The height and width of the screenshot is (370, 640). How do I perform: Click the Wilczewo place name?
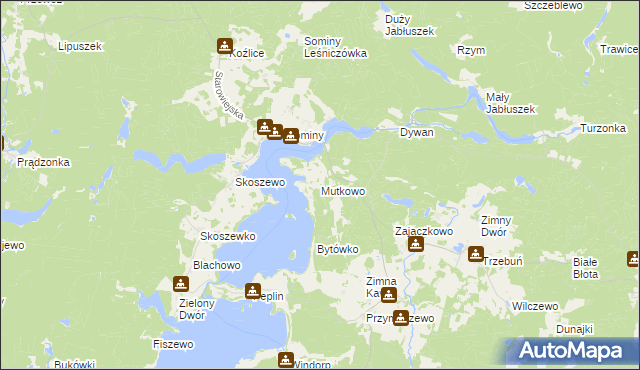click(535, 306)
